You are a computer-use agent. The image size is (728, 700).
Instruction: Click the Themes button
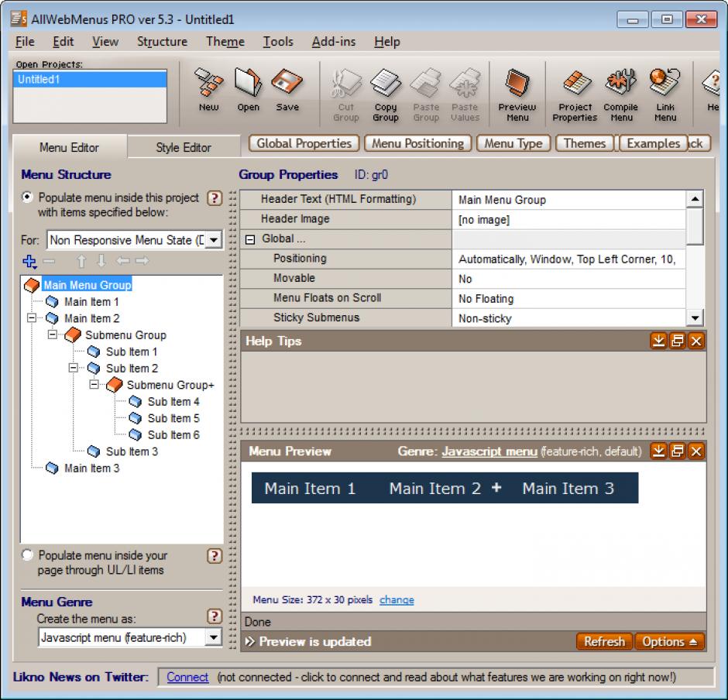pos(585,143)
